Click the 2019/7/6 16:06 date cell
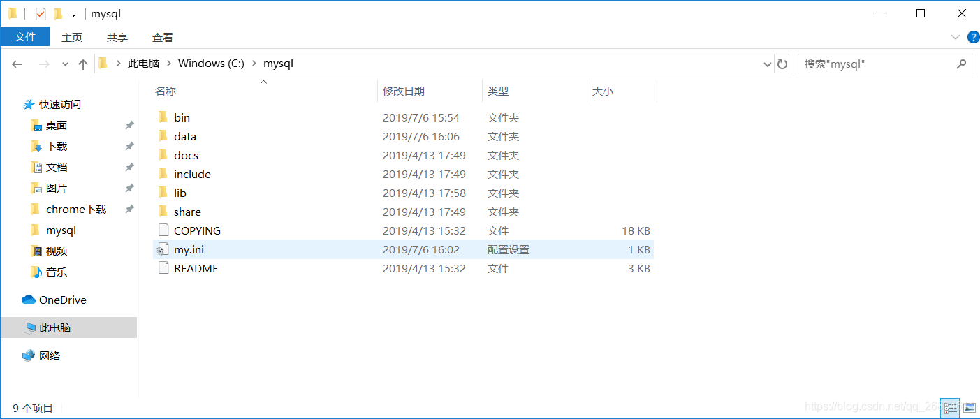The image size is (980, 419). coord(421,136)
